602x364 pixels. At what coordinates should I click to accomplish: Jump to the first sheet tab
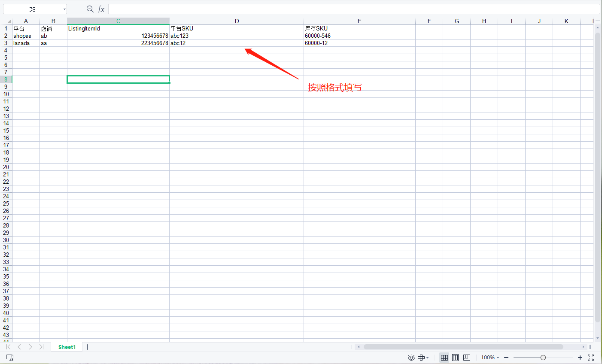[8, 347]
